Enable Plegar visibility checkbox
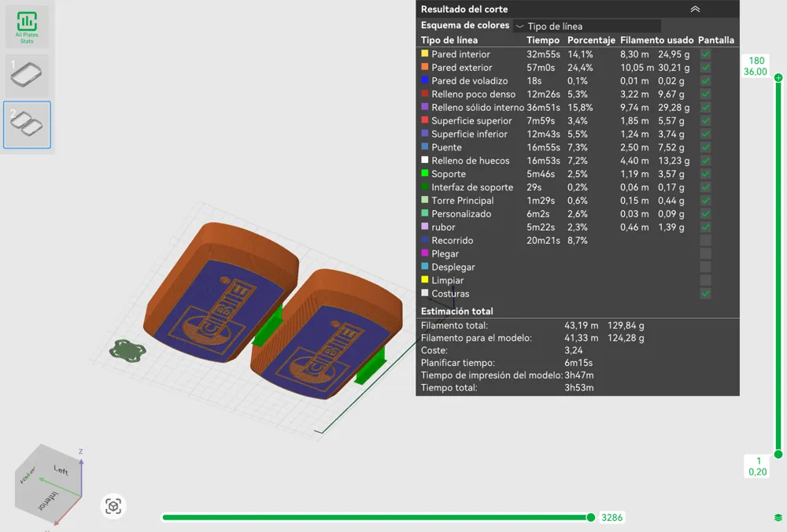This screenshot has height=532, width=787. (706, 253)
